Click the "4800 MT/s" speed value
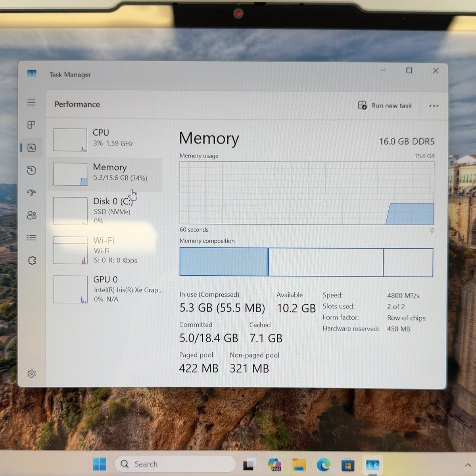The width and height of the screenshot is (476, 476). tap(403, 296)
